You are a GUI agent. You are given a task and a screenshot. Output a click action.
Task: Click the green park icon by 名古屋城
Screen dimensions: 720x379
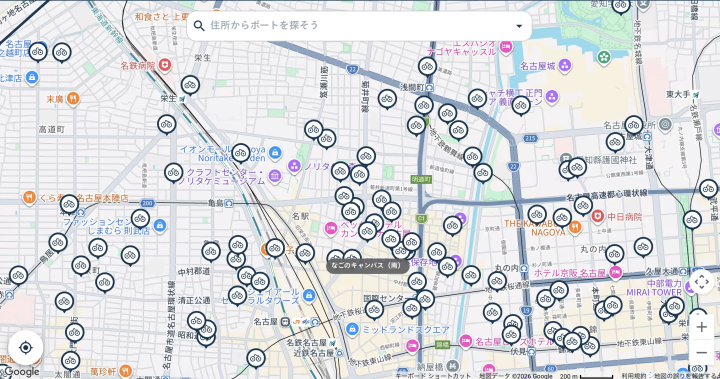pos(604,57)
